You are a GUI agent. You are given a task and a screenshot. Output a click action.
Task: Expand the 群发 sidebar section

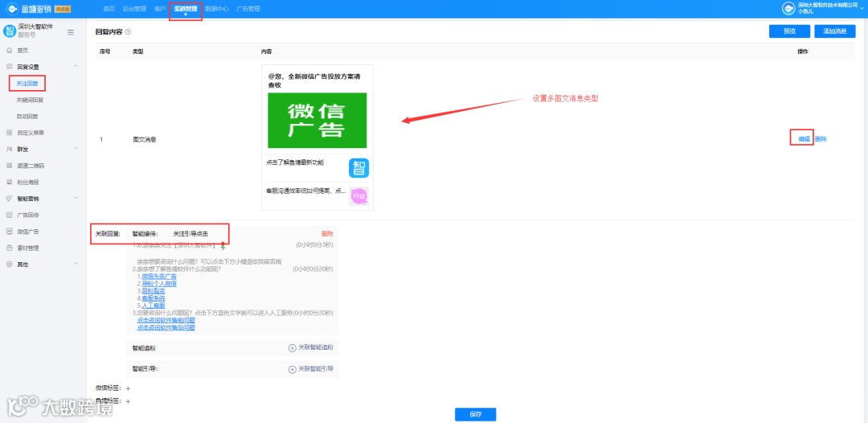point(76,149)
